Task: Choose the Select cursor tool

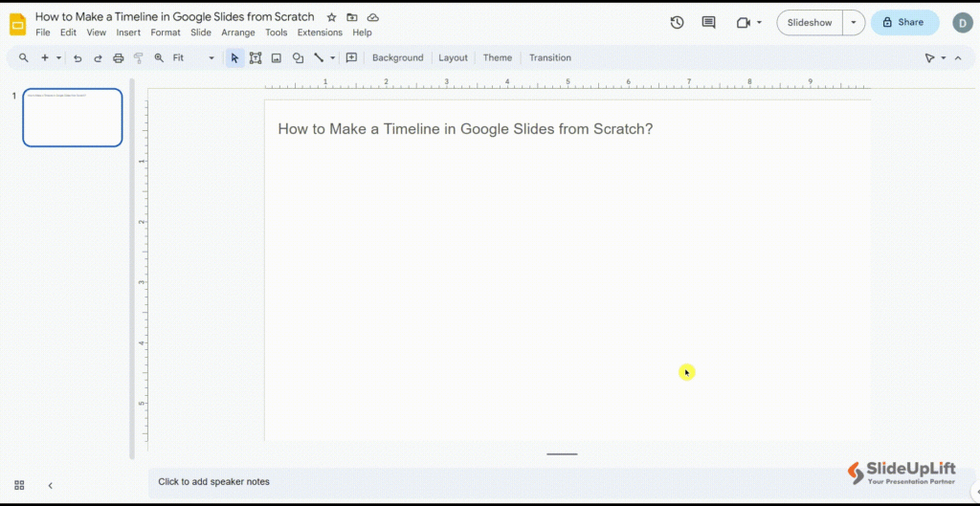Action: 235,57
